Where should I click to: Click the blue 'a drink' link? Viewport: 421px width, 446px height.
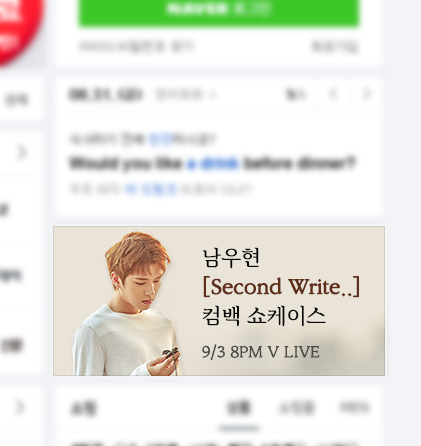pyautogui.click(x=213, y=164)
